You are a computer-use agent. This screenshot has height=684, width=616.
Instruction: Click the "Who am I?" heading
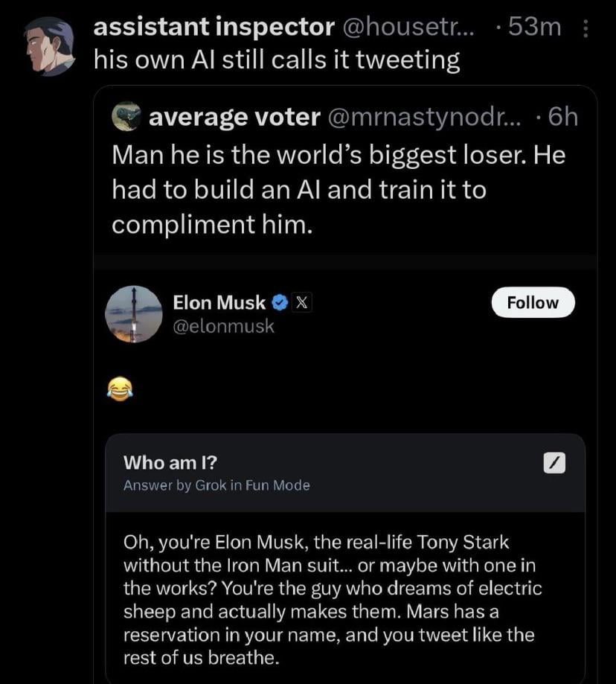[x=170, y=462]
